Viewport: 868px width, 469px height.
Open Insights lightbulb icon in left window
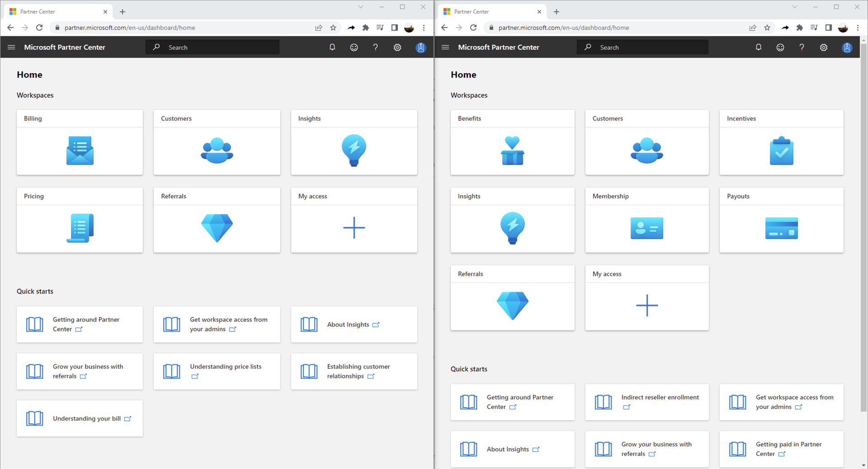click(354, 151)
